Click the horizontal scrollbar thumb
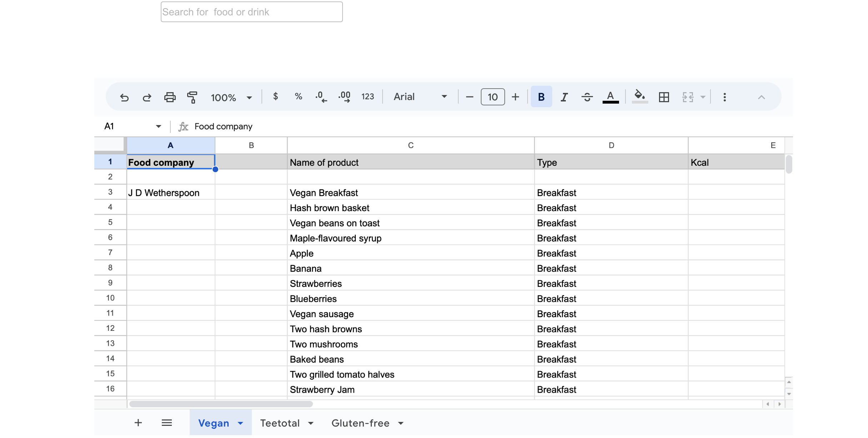868x438 pixels. (221, 404)
